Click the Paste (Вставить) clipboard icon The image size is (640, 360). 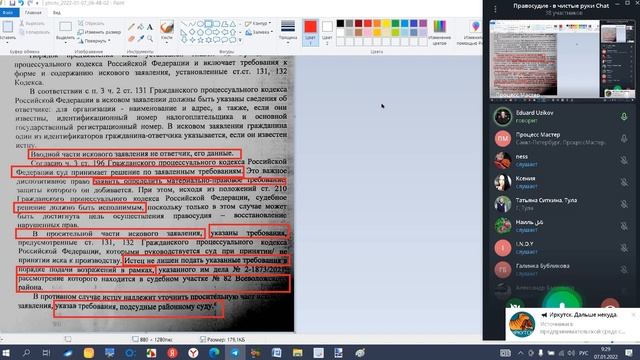coord(7,27)
